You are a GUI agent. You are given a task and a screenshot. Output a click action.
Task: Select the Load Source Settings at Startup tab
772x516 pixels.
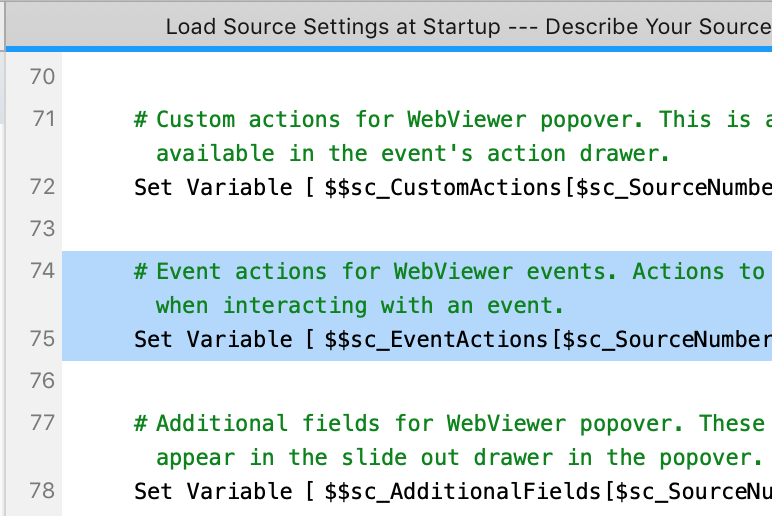[x=468, y=27]
